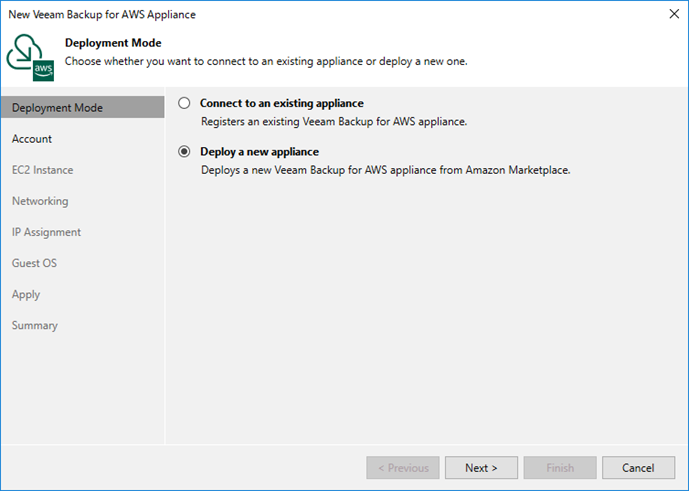This screenshot has height=491, width=689.
Task: Click the Cancel button
Action: tap(638, 468)
